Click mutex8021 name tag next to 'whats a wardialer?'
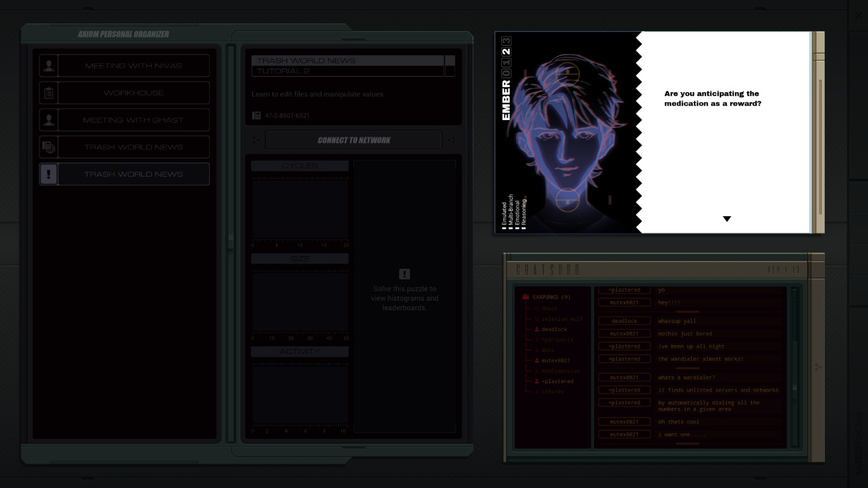 625,377
